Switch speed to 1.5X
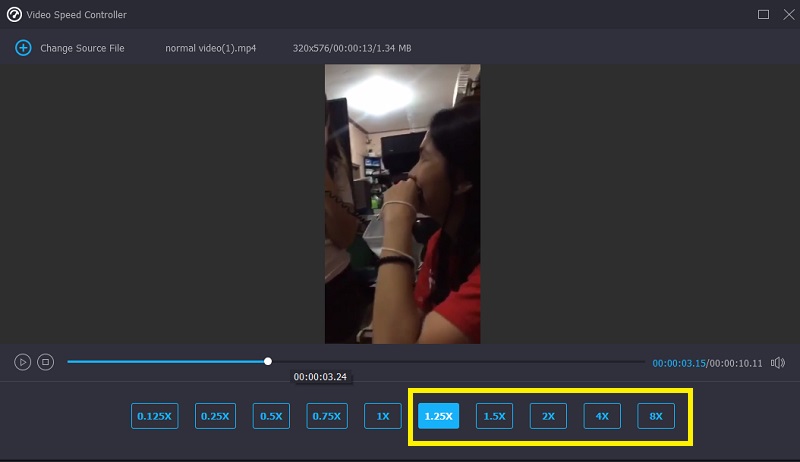 (494, 416)
